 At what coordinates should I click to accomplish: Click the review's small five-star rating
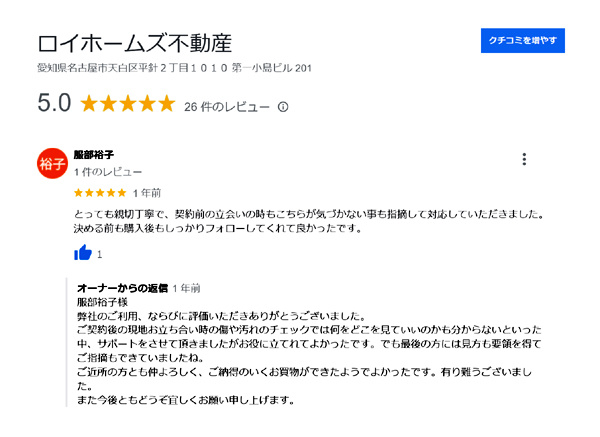click(x=100, y=192)
